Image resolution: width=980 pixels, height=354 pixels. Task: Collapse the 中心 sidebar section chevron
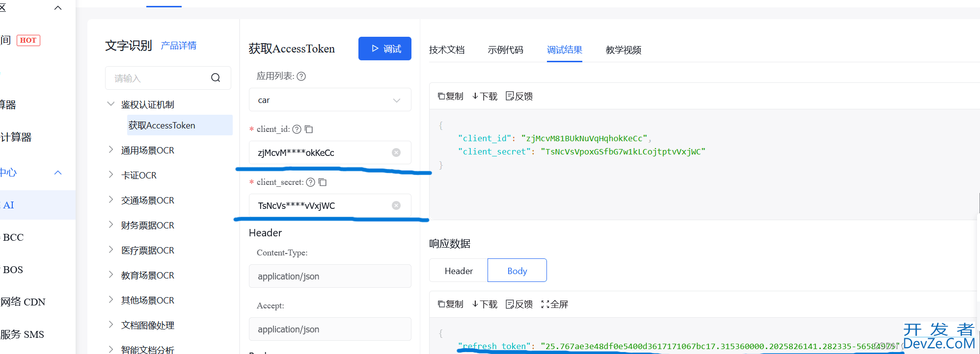[x=58, y=173]
